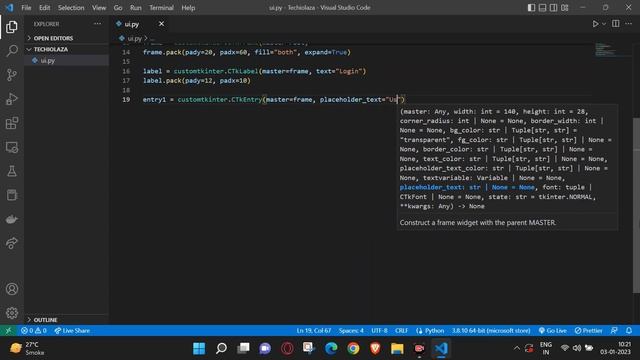The image size is (640, 360).
Task: Change encoding via UTF-8 status item
Action: click(x=379, y=331)
